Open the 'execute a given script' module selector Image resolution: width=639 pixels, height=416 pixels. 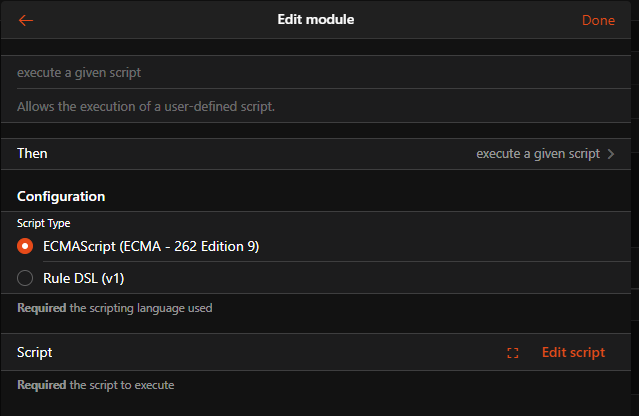pyautogui.click(x=538, y=154)
